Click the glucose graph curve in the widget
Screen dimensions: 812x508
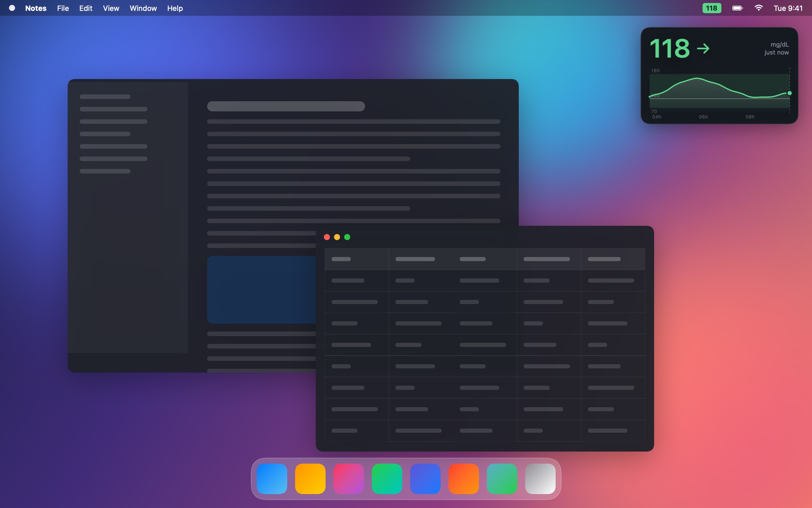coord(719,88)
